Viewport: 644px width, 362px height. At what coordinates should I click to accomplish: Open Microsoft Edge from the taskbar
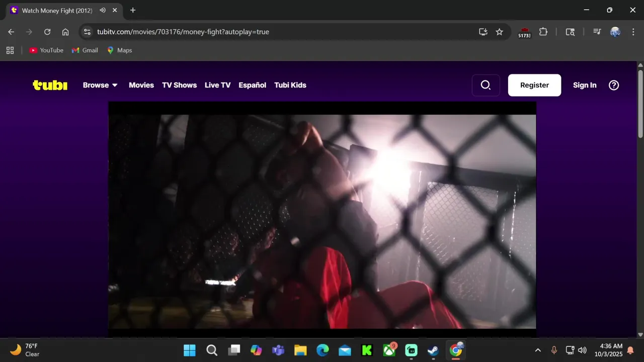tap(323, 350)
